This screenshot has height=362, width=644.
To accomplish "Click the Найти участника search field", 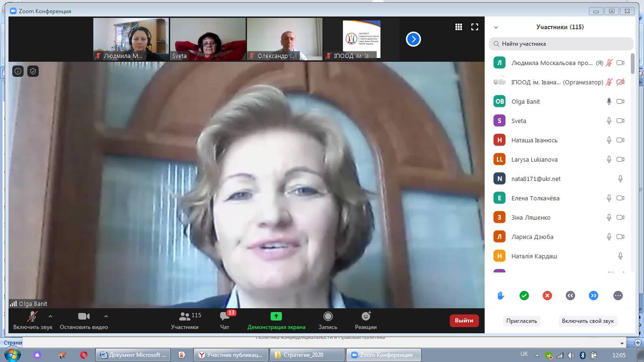I will [x=561, y=44].
